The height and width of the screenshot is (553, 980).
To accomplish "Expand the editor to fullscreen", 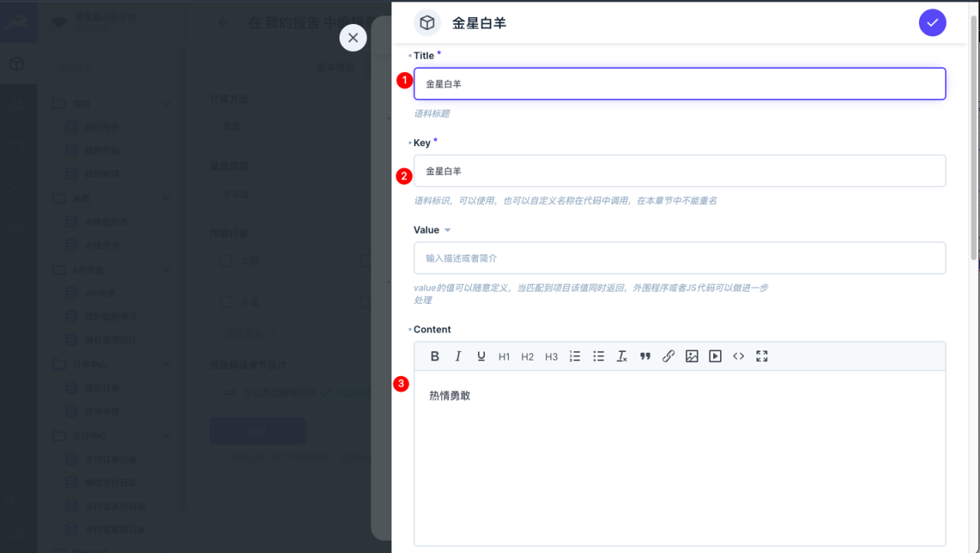I will pos(762,357).
